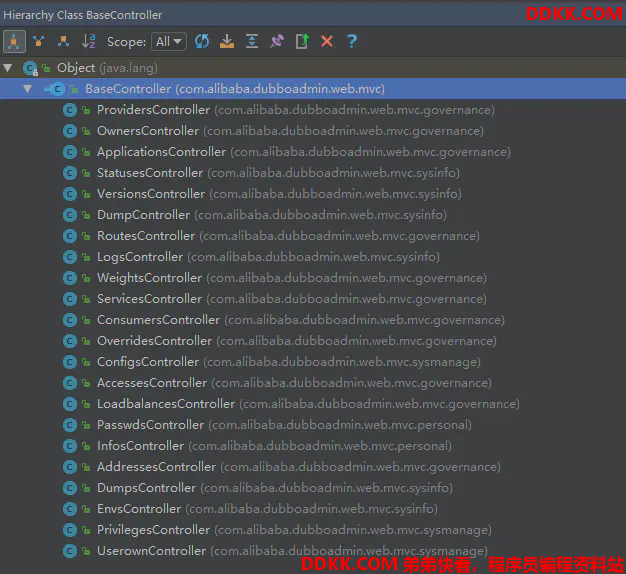Image resolution: width=626 pixels, height=574 pixels.
Task: Select ConfigsController in the tree
Action: pos(313,362)
